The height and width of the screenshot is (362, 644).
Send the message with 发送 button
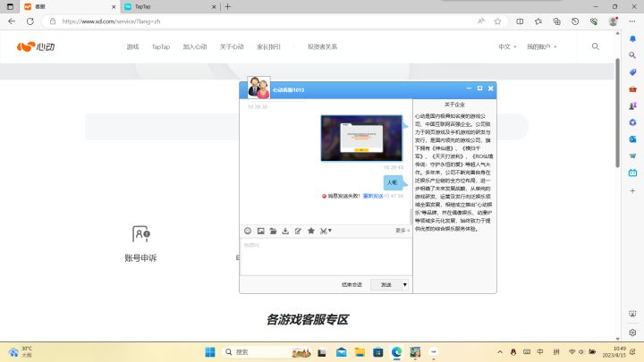click(386, 284)
